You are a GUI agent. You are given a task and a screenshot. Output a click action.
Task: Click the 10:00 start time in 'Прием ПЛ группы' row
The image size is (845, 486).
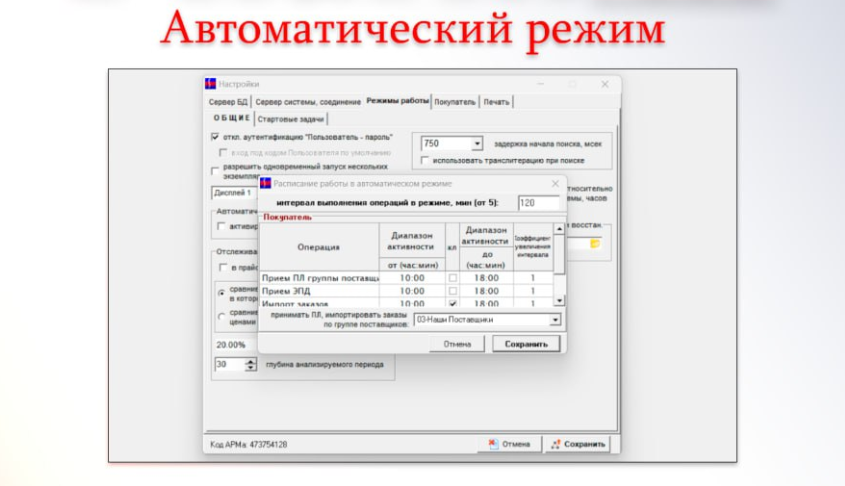point(412,278)
